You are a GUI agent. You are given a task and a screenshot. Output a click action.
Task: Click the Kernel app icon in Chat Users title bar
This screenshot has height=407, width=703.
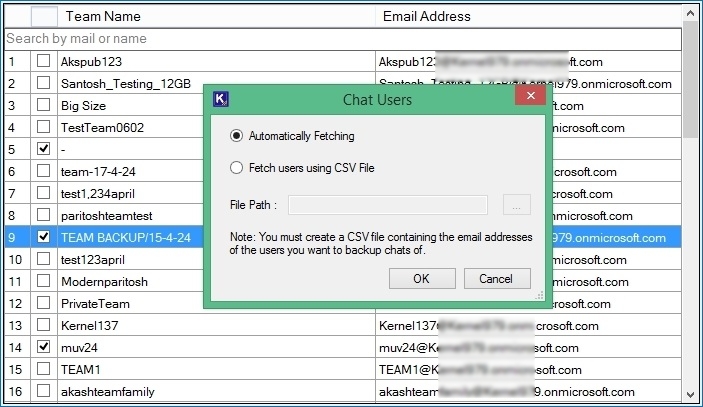pyautogui.click(x=221, y=99)
